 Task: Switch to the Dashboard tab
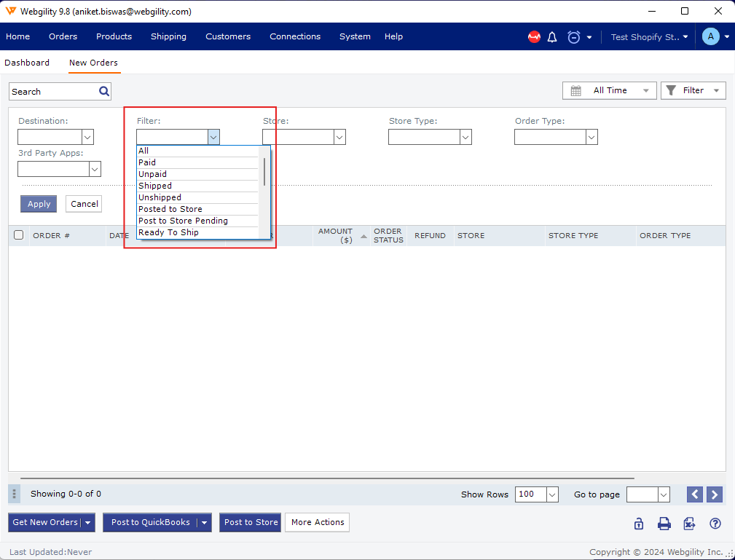(x=27, y=63)
